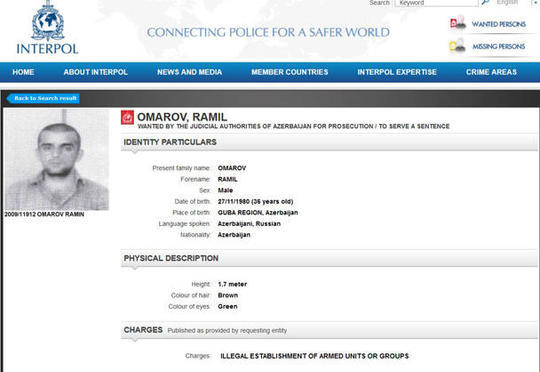Select MEMBER COUNTRIES in navigation bar
The width and height of the screenshot is (540, 372).
pos(290,72)
